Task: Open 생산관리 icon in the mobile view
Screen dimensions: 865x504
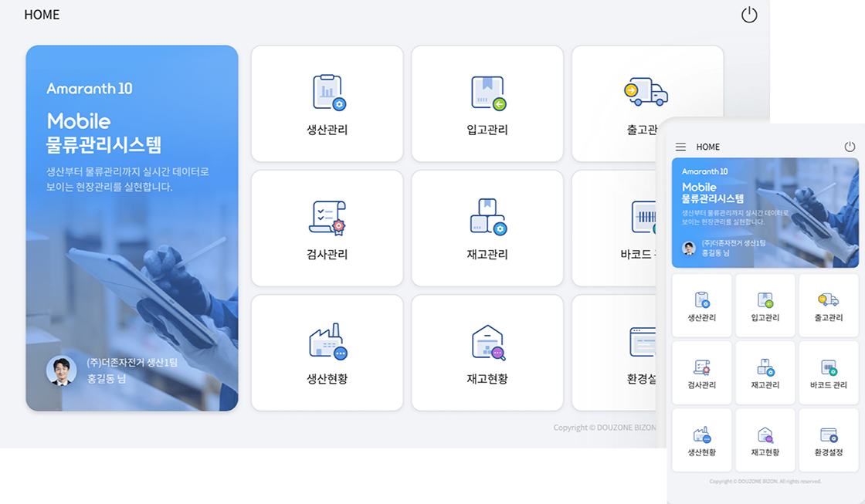Action: pos(702,300)
